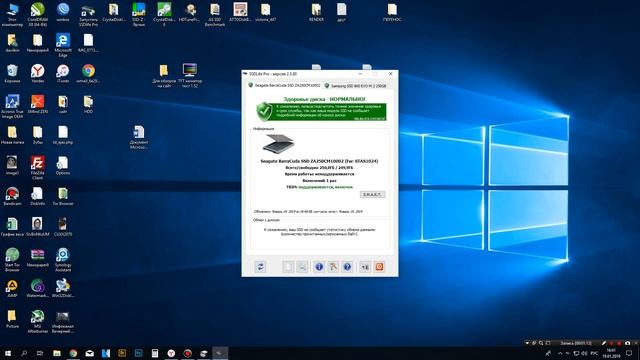This screenshot has height=360, width=640.
Task: Select the Synology Assistant desktop icon
Action: [63, 260]
